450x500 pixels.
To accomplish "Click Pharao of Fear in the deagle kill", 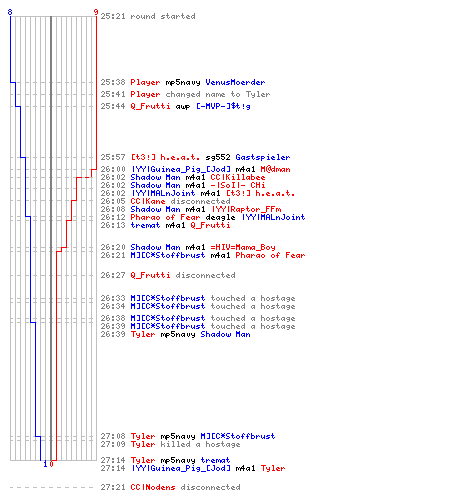I will point(165,217).
